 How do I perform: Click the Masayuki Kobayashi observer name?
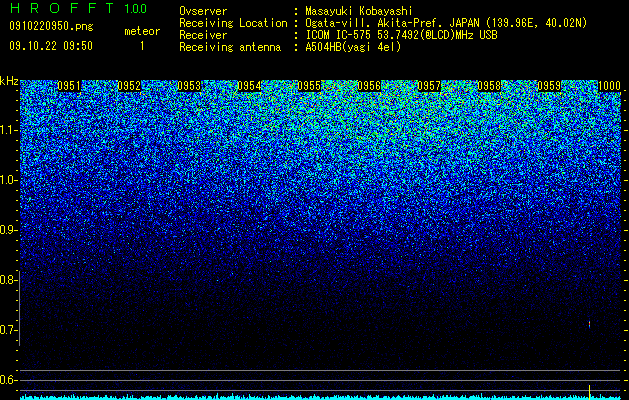[359, 11]
